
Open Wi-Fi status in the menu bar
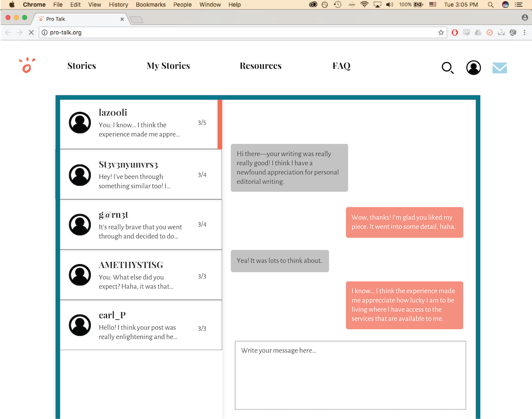point(364,4)
